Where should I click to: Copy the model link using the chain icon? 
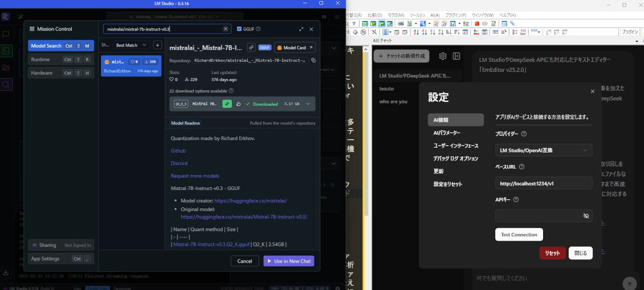pyautogui.click(x=251, y=48)
